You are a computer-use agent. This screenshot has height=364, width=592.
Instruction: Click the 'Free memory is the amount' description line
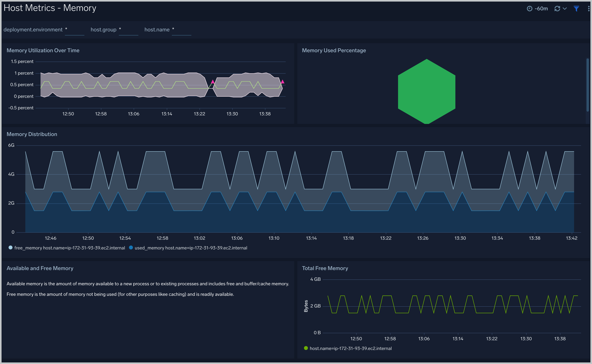(120, 294)
